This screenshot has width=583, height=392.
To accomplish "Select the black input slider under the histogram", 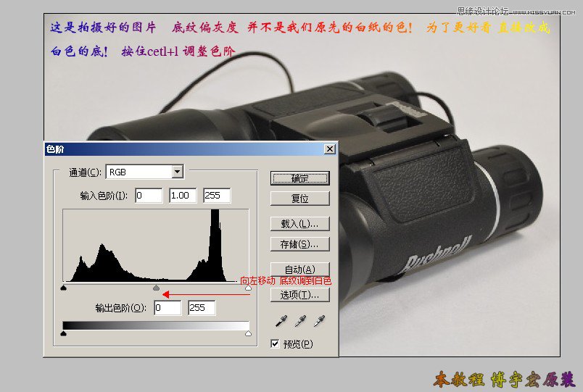I will click(64, 288).
